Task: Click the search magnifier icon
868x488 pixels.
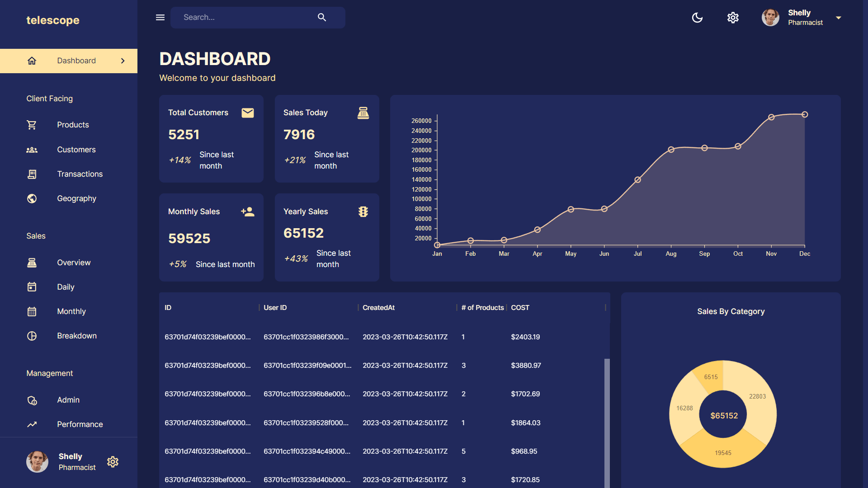Action: coord(322,18)
